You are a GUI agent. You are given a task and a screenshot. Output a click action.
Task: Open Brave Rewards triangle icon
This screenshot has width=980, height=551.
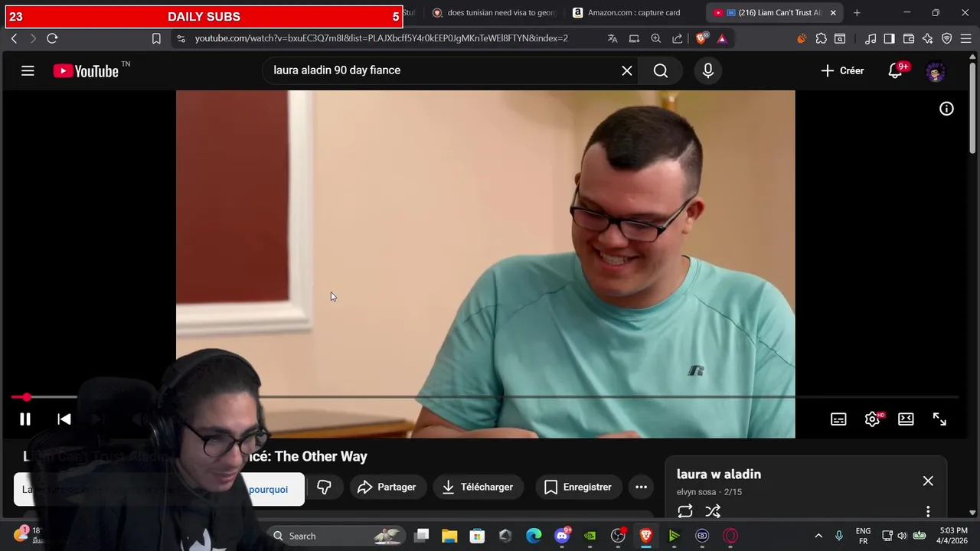point(722,38)
